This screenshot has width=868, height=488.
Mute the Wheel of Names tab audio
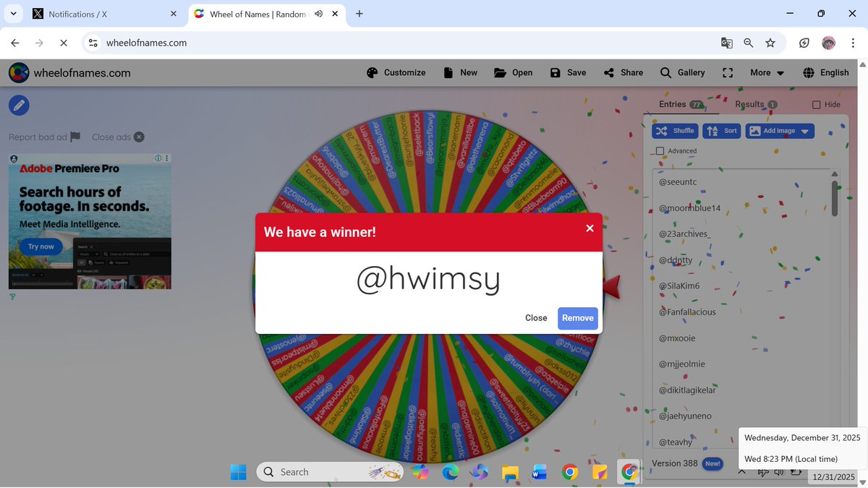[319, 14]
